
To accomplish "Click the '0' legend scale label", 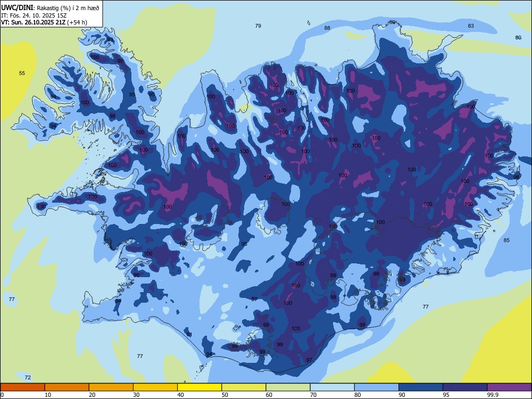I will [2, 395].
